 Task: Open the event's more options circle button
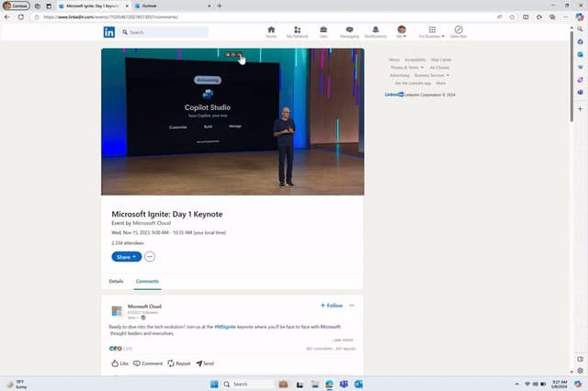pos(150,257)
